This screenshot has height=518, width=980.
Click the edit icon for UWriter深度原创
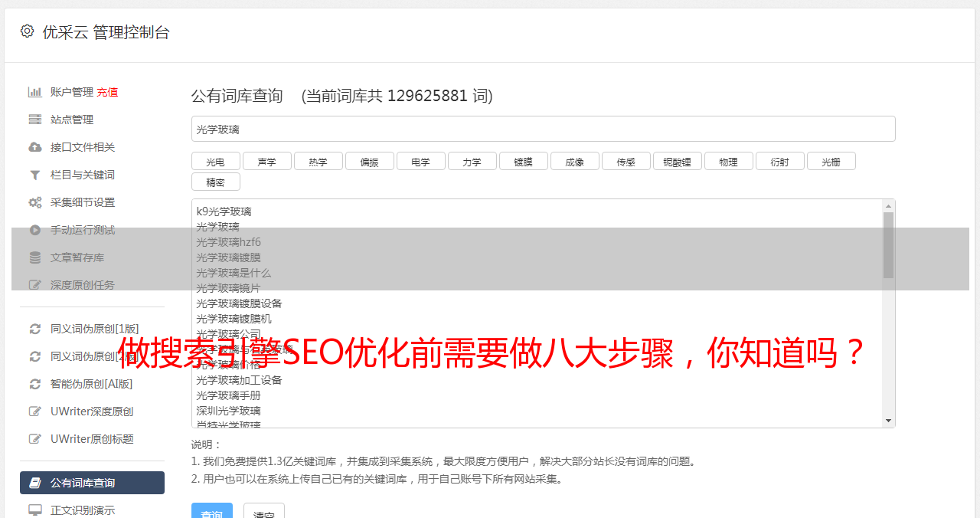[x=34, y=411]
